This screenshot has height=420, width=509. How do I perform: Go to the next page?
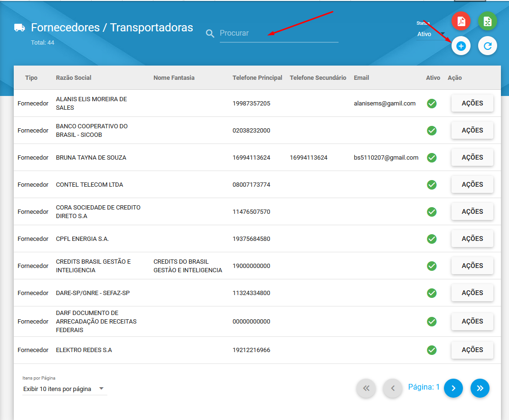[453, 388]
